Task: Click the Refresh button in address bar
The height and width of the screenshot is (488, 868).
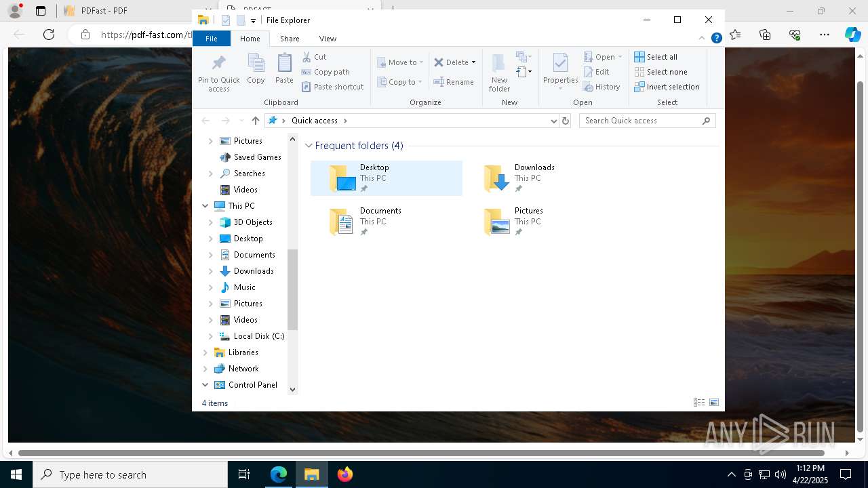Action: 566,121
